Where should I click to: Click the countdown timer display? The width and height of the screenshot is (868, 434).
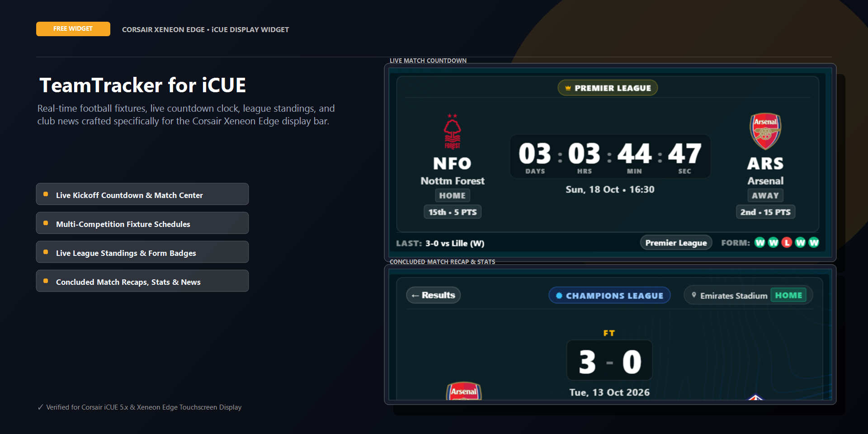(610, 156)
